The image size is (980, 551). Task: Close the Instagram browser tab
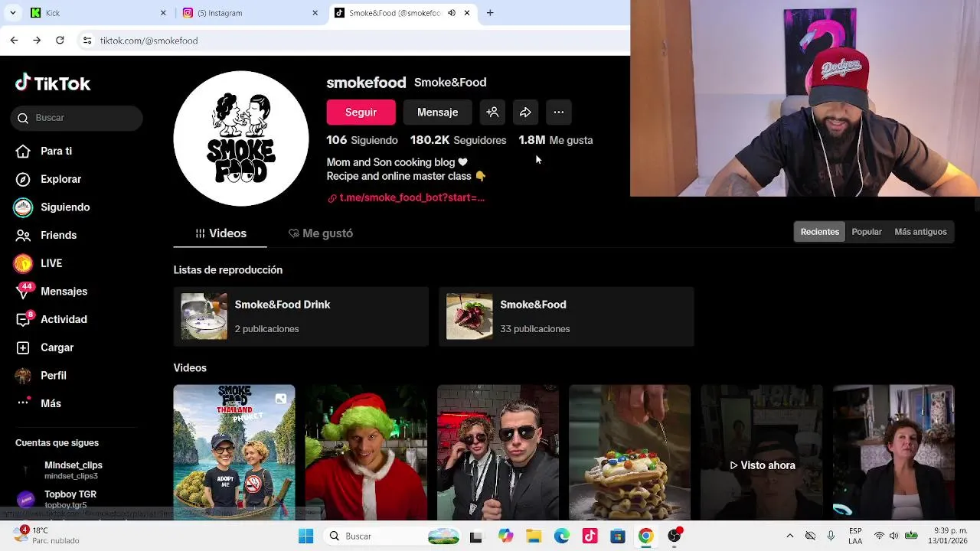[x=315, y=13]
